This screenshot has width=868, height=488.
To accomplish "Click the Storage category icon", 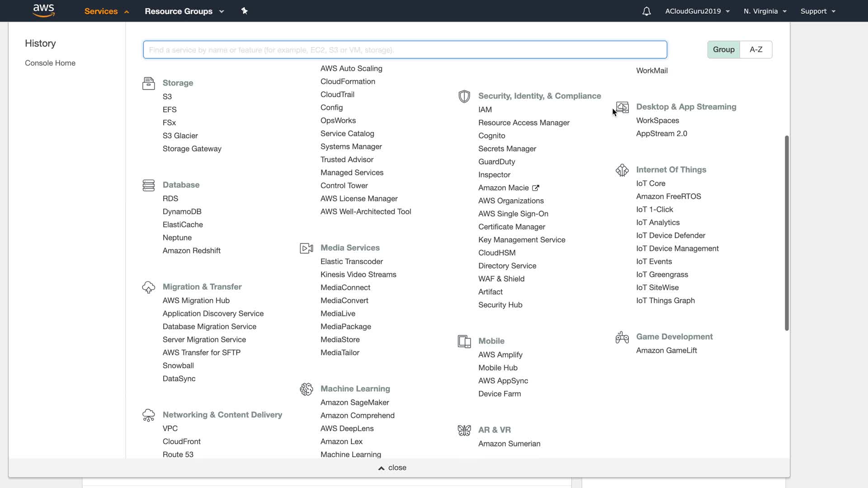I will click(148, 83).
